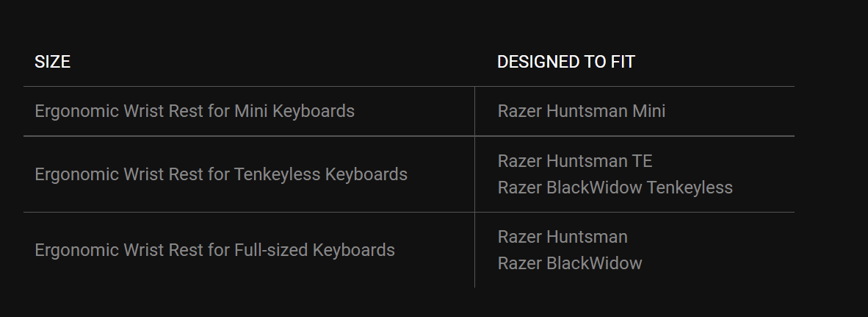Click the DESIGNED TO FIT column header
Viewport: 868px width, 317px height.
tap(565, 62)
